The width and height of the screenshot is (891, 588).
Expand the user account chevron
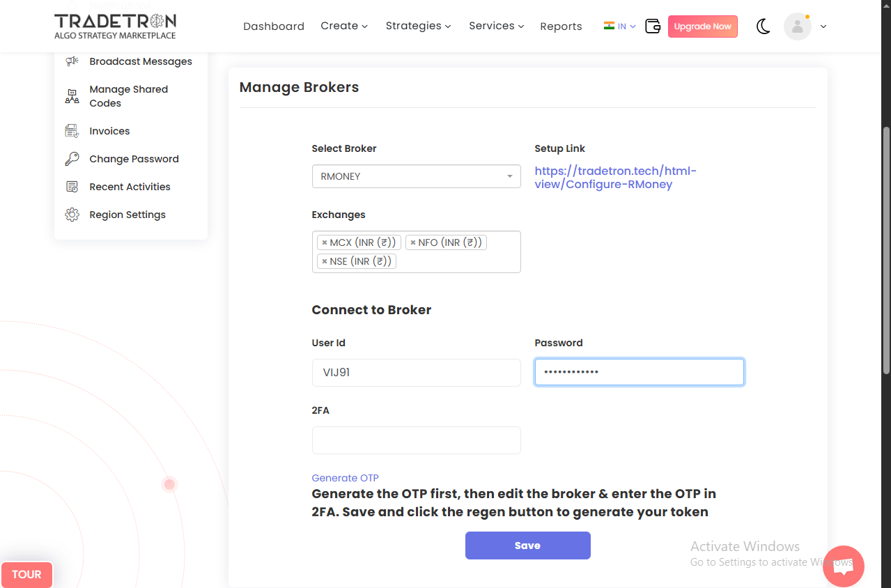[x=823, y=26]
